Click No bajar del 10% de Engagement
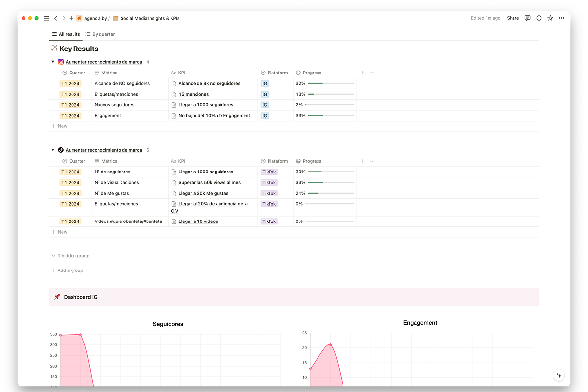The height and width of the screenshot is (392, 588). pos(214,116)
